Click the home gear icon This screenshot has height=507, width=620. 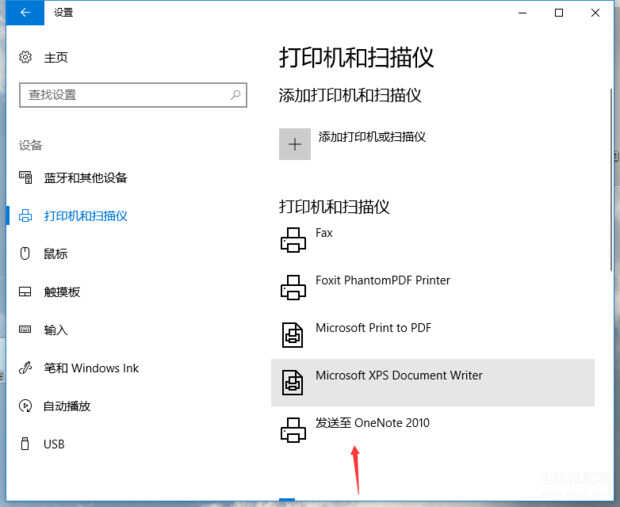point(25,57)
